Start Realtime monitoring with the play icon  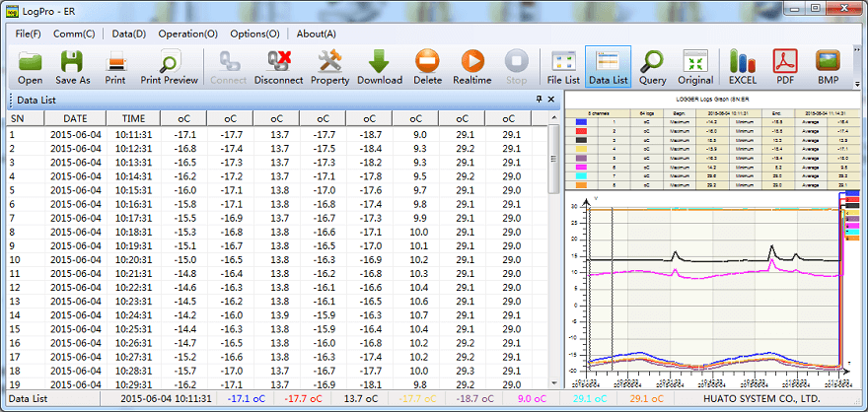point(472,67)
